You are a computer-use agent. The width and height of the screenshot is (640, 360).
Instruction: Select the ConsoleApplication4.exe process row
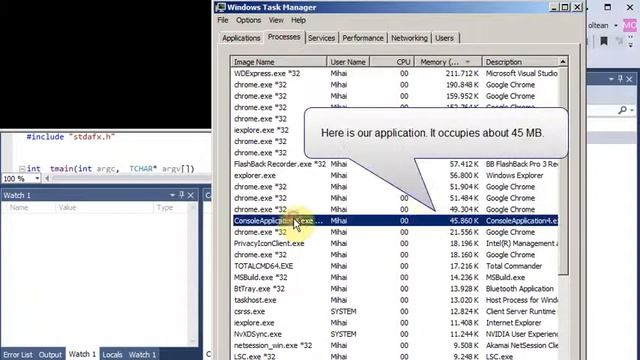(395, 221)
